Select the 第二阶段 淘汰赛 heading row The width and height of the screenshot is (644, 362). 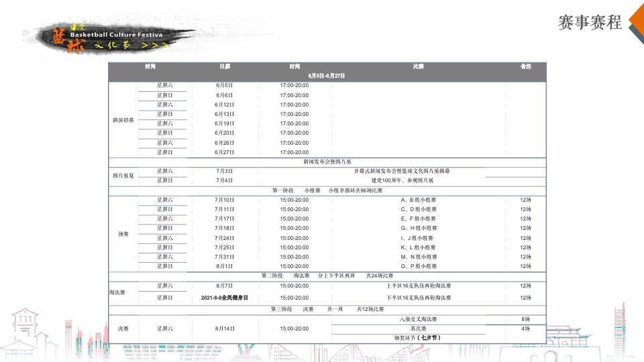tap(327, 276)
